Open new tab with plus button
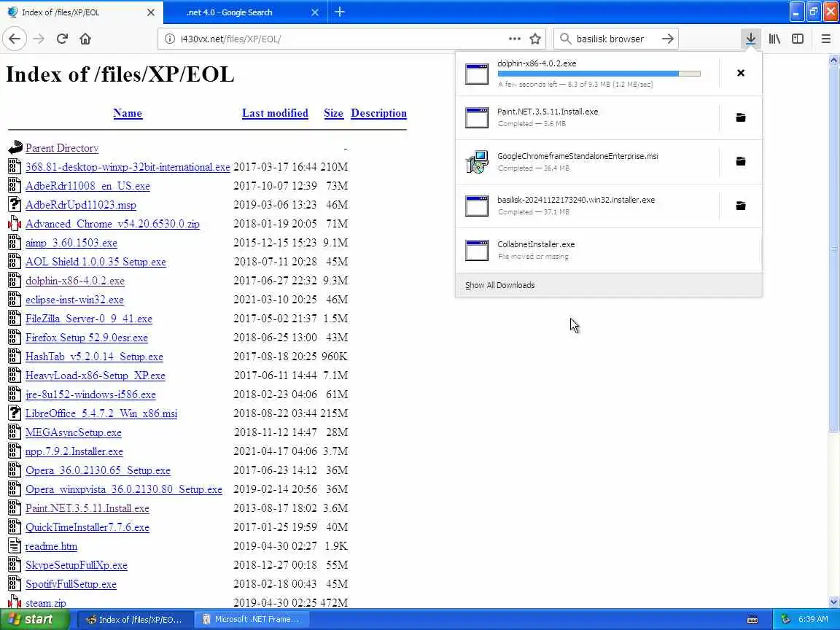 (340, 12)
